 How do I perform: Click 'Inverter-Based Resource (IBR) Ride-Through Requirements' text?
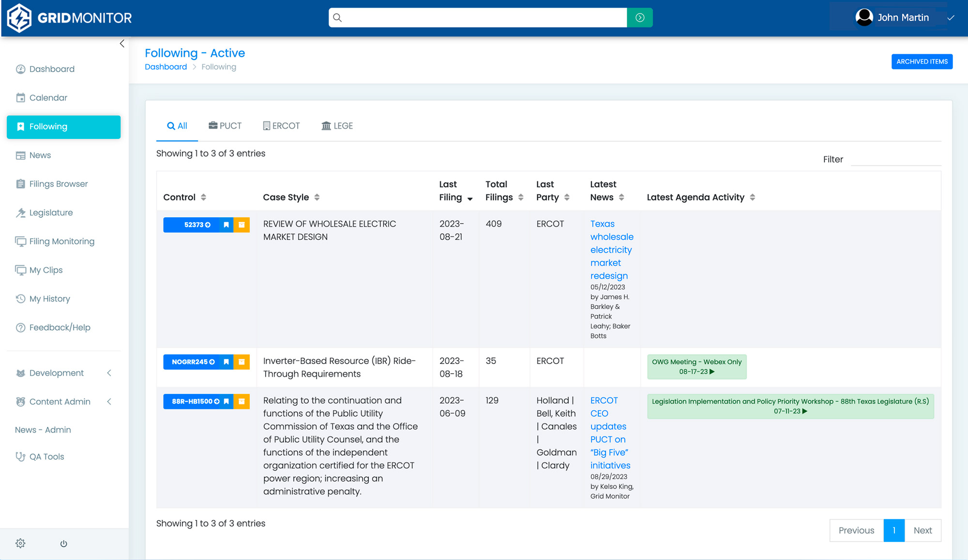(339, 367)
